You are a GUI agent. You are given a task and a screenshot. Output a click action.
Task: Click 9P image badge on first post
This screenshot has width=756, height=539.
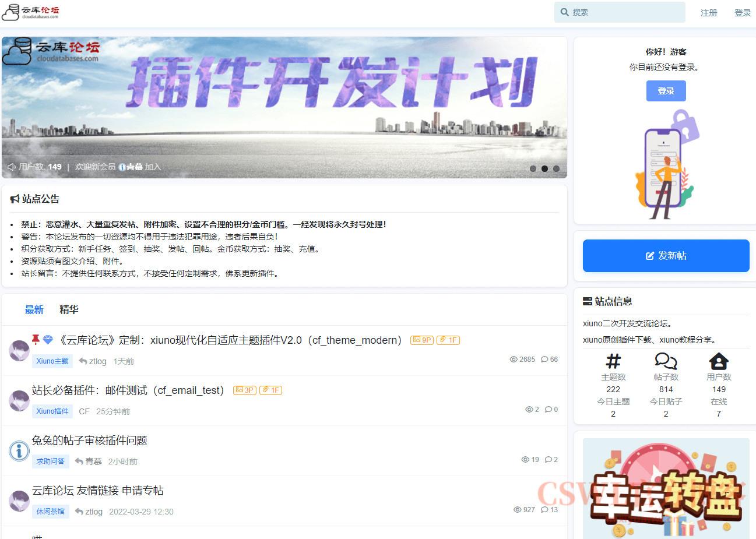(422, 340)
